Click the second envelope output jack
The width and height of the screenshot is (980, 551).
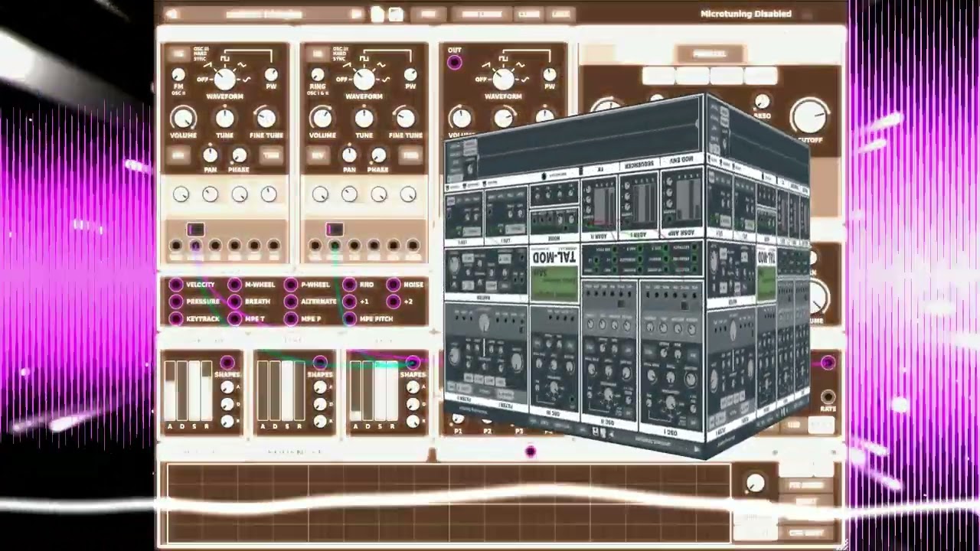coord(320,362)
